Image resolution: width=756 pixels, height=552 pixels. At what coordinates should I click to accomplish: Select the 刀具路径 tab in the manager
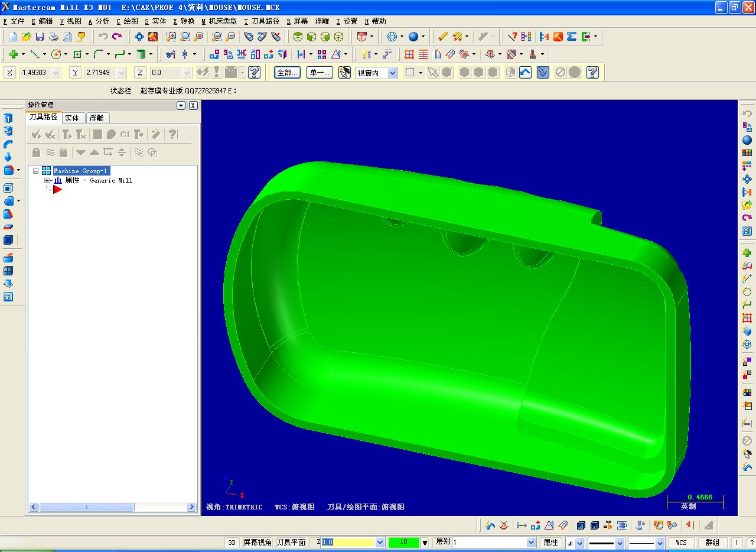tap(44, 117)
